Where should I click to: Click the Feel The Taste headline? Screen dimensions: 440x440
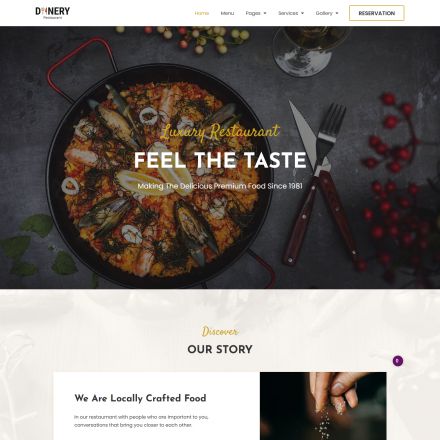[220, 160]
